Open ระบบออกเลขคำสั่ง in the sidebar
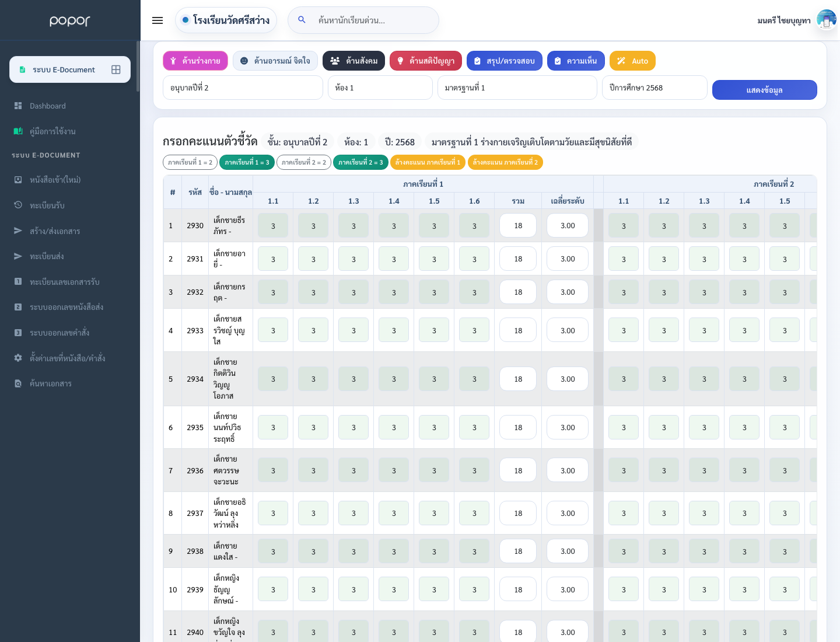This screenshot has height=642, width=840. [70, 333]
